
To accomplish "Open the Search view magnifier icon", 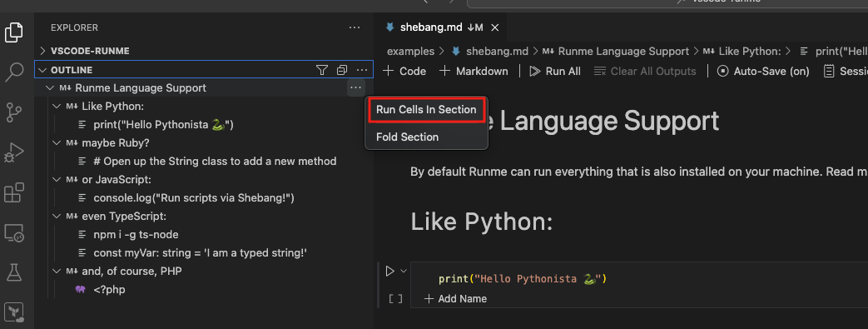I will (x=14, y=72).
